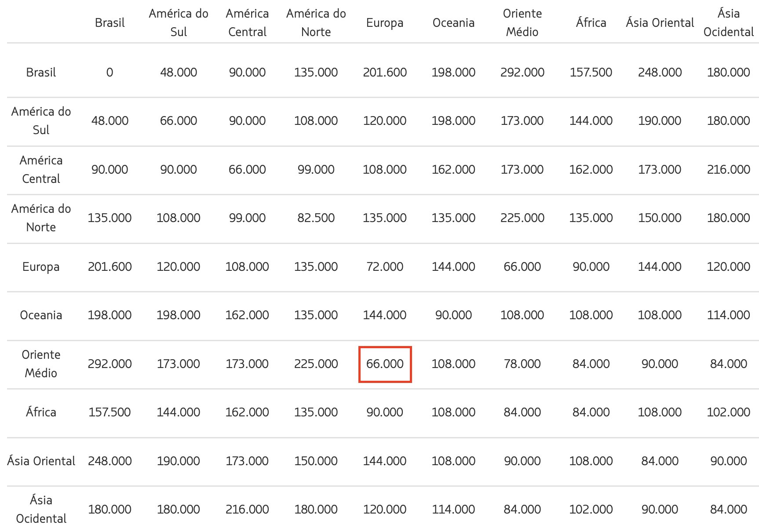759x532 pixels.
Task: Select the Ásia Oriental column header
Action: (x=660, y=22)
